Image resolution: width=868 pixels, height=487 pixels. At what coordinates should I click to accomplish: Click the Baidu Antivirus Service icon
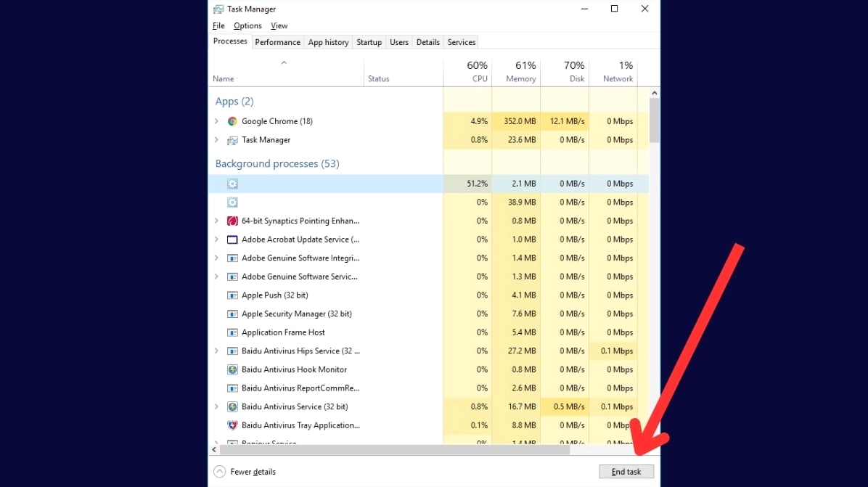tap(232, 406)
